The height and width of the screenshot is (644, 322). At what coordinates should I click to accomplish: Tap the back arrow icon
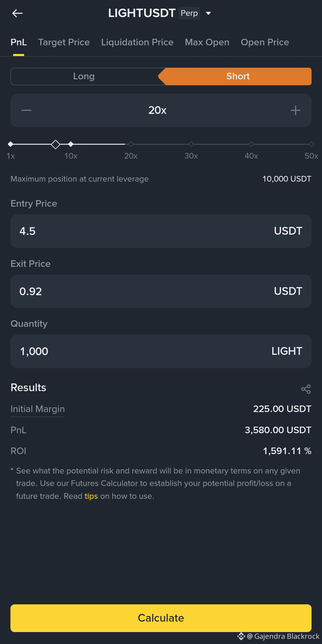(17, 13)
